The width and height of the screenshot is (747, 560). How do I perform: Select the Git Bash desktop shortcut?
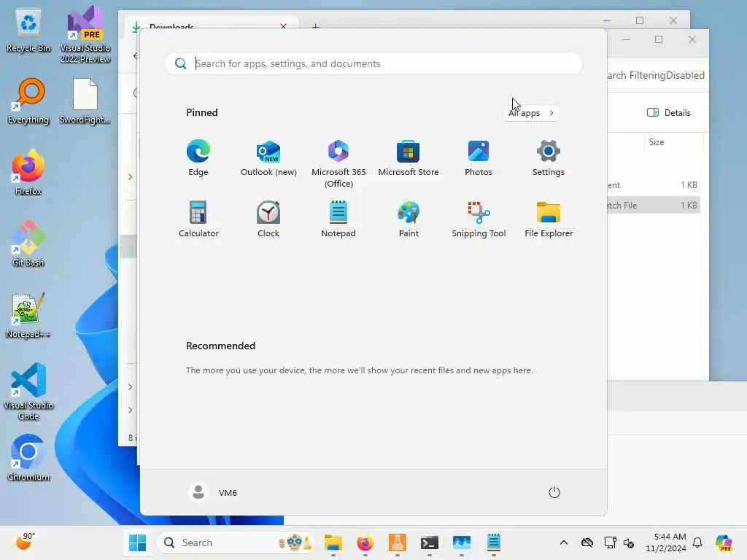[28, 244]
